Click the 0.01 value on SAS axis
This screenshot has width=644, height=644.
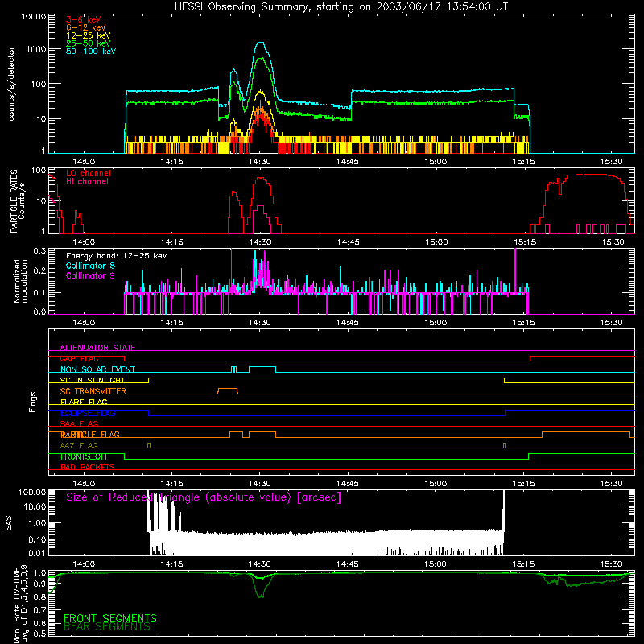[x=37, y=553]
